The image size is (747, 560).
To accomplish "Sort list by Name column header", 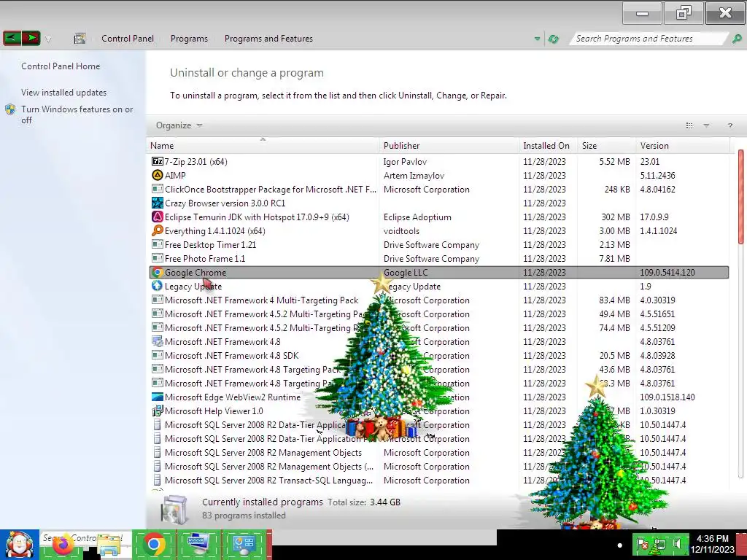I will point(263,146).
